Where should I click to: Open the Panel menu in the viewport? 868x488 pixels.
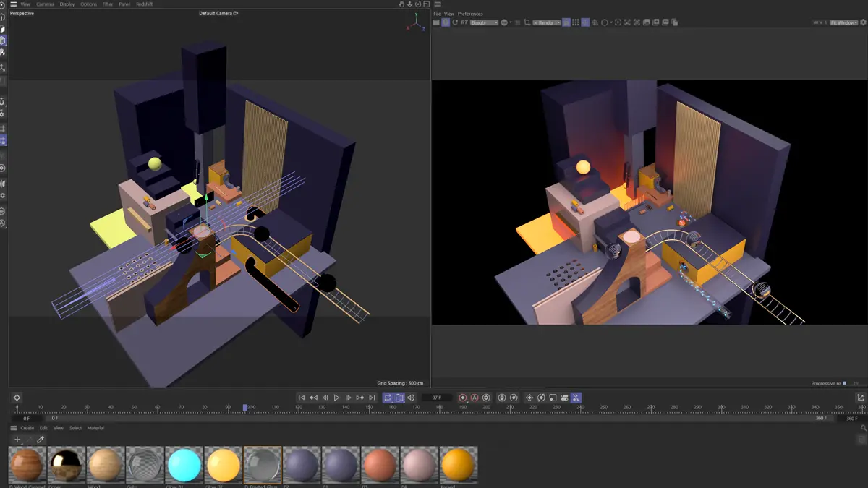(124, 4)
